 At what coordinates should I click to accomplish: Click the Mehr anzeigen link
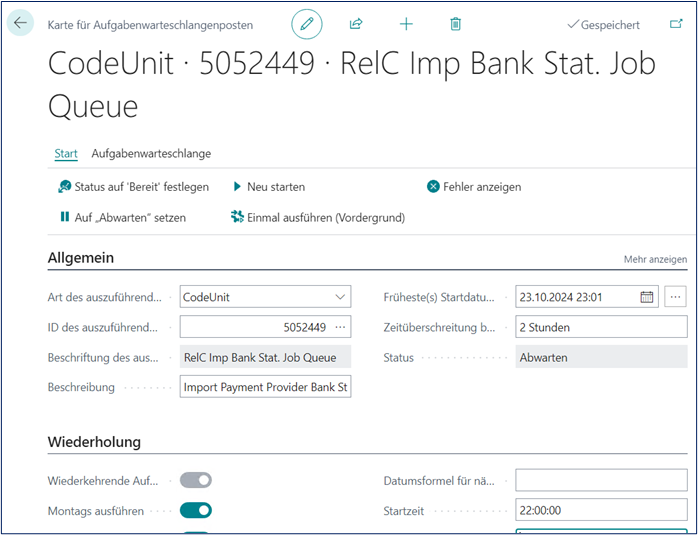coord(655,260)
